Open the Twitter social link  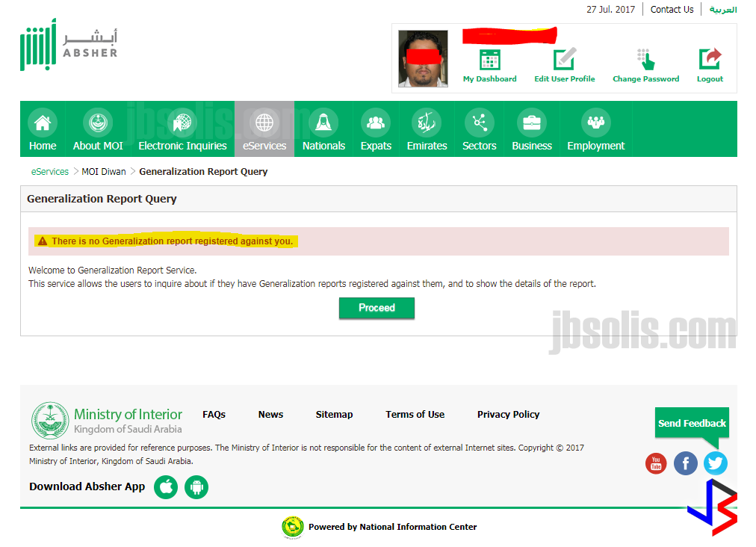click(716, 463)
